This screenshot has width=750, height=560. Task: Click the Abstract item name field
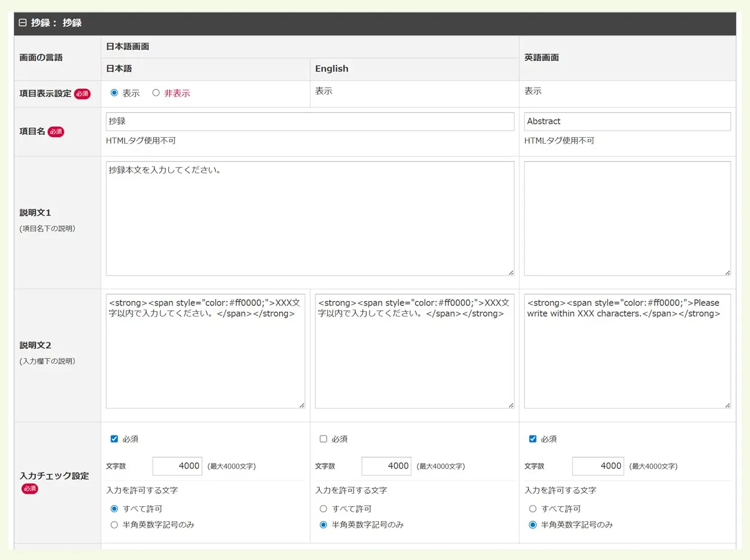click(x=627, y=122)
